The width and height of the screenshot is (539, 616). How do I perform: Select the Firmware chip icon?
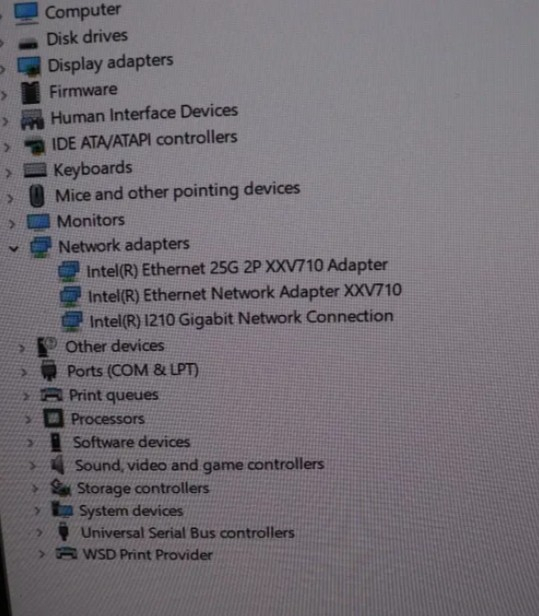point(30,93)
